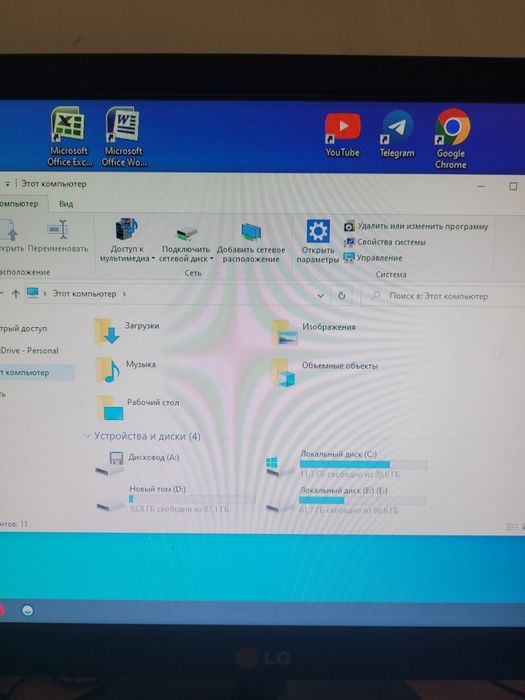Open Свойства системы
The width and height of the screenshot is (525, 700).
pyautogui.click(x=385, y=242)
